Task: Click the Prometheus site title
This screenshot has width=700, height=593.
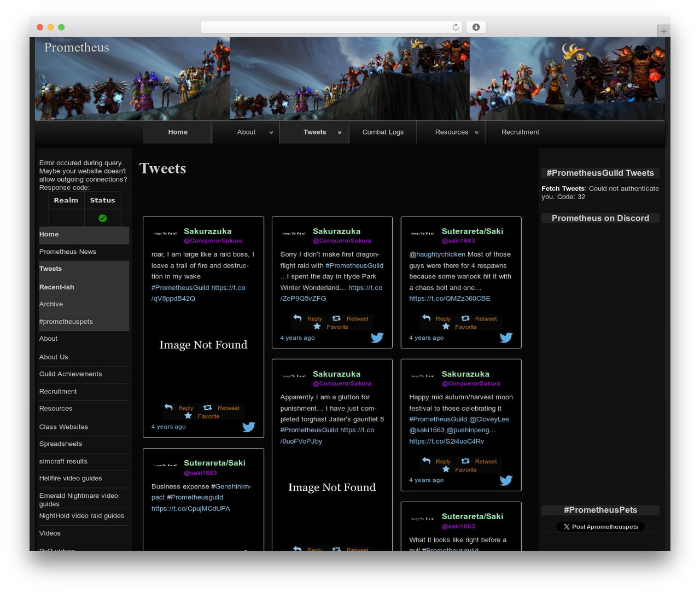Action: [x=77, y=48]
